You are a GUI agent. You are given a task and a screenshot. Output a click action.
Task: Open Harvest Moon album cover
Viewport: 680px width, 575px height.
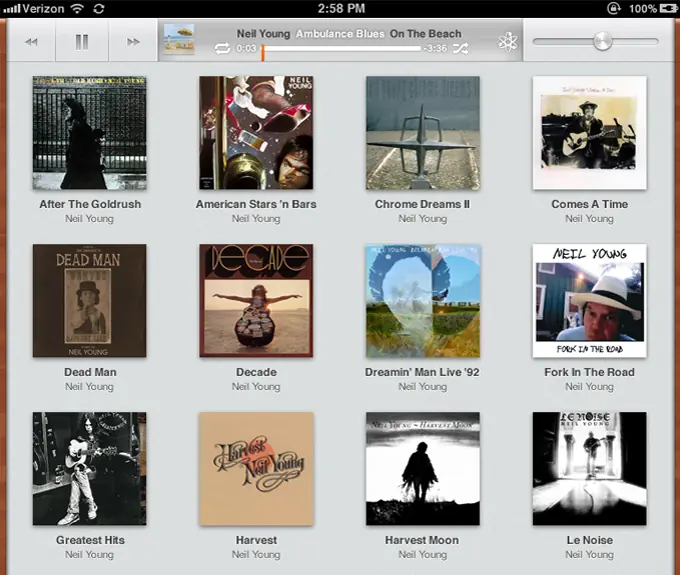(x=423, y=469)
